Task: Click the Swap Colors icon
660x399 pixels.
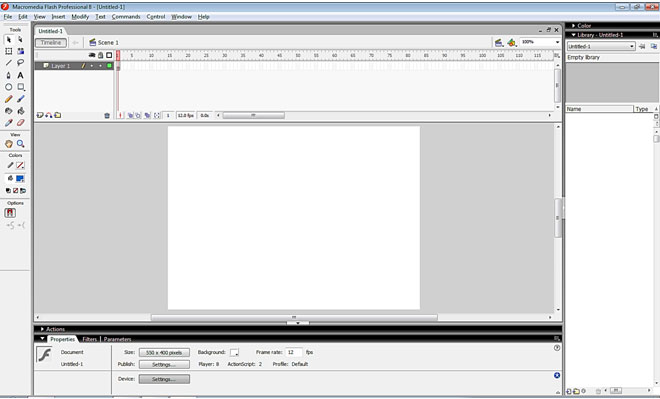Action: point(23,191)
